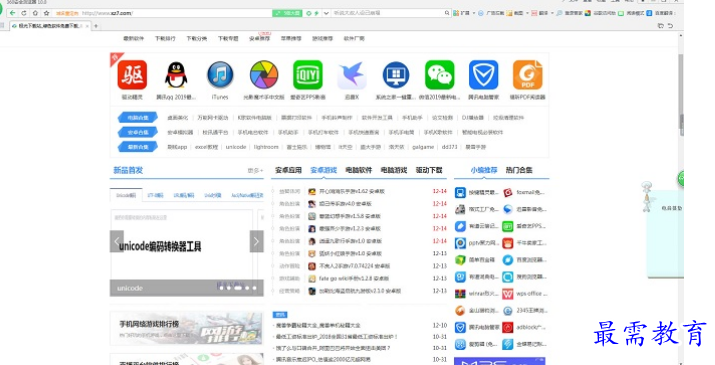Open the adblock icon in the recommended list

(x=508, y=327)
